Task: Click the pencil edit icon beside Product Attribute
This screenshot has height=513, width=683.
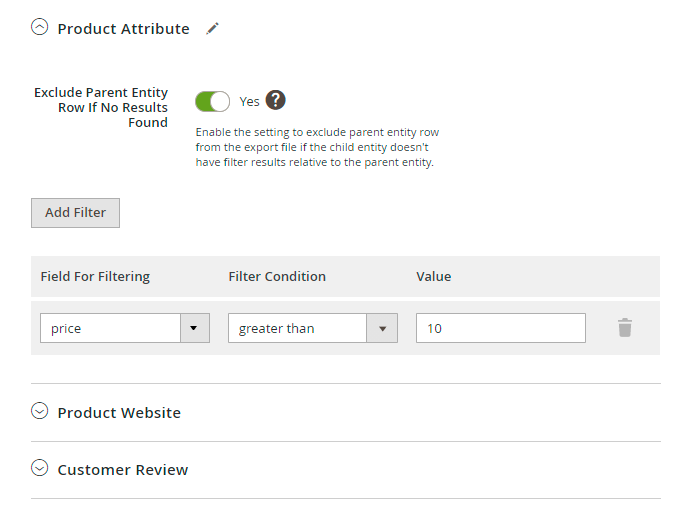Action: pos(212,29)
